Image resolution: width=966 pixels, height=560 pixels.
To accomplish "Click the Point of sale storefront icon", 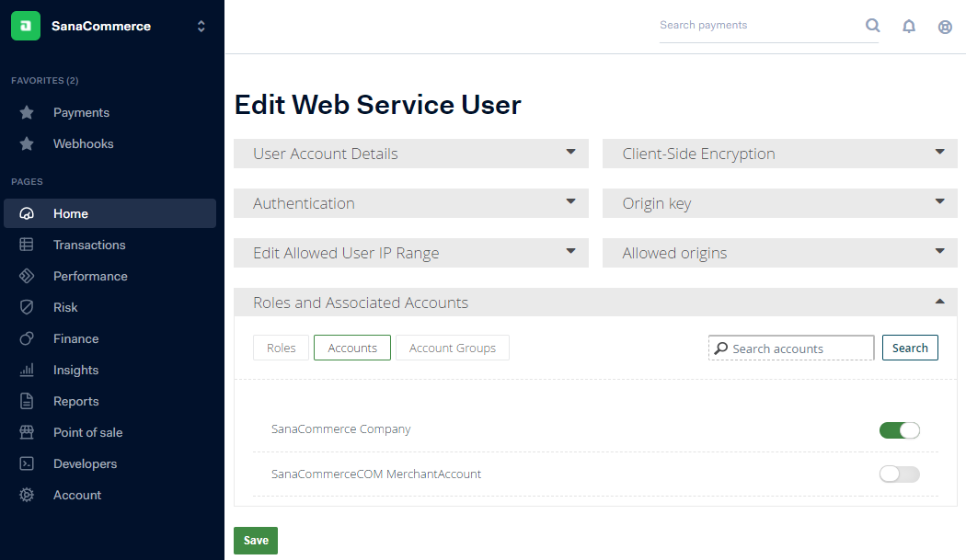I will pos(27,432).
